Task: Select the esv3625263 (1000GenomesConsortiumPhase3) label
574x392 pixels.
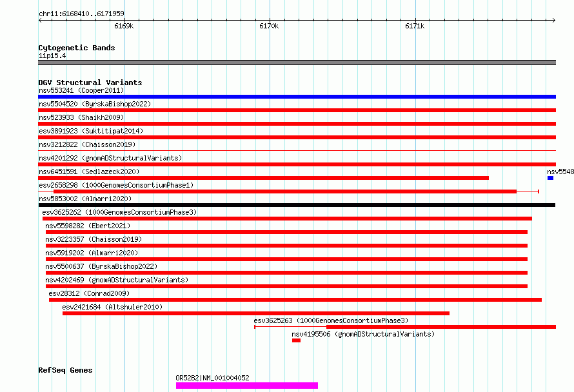Action: tap(331, 320)
